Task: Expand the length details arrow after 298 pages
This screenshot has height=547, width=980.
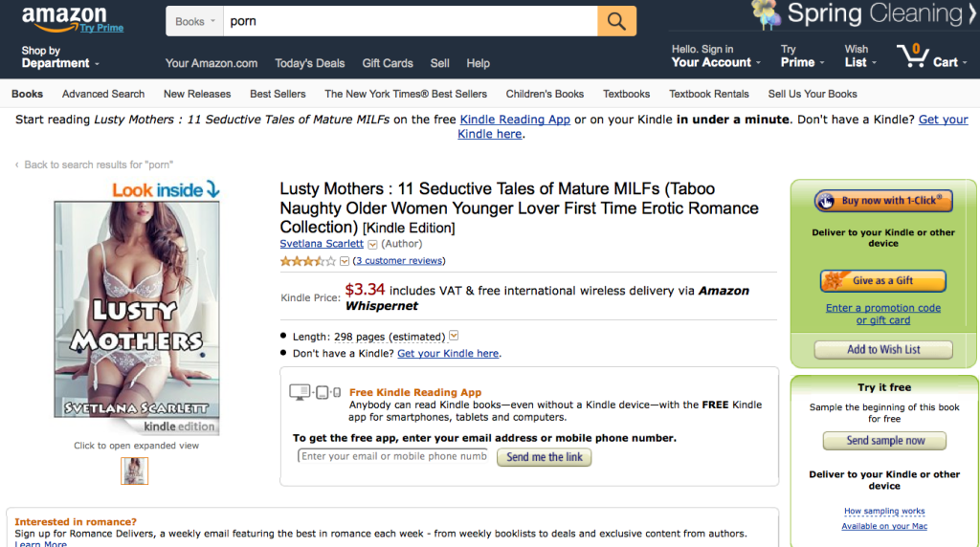Action: click(x=454, y=336)
